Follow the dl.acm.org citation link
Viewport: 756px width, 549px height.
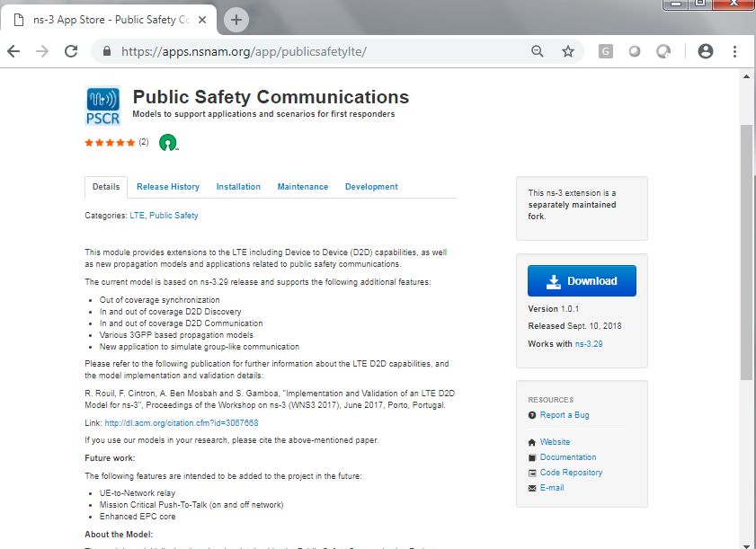coord(182,422)
